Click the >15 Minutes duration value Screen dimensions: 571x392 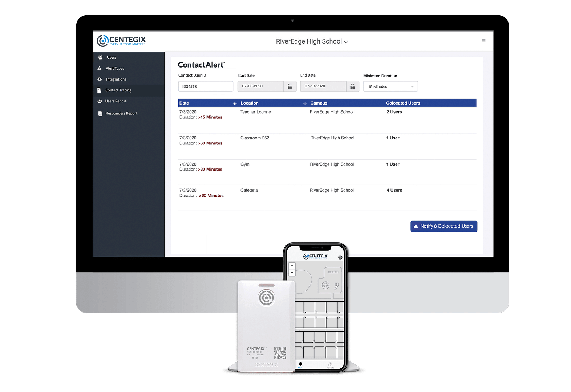210,117
